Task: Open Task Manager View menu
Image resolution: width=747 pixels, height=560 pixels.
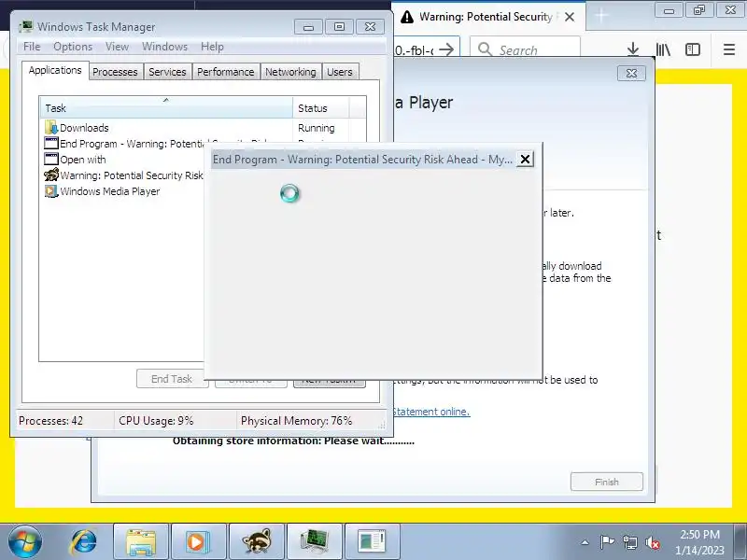Action: 118,47
